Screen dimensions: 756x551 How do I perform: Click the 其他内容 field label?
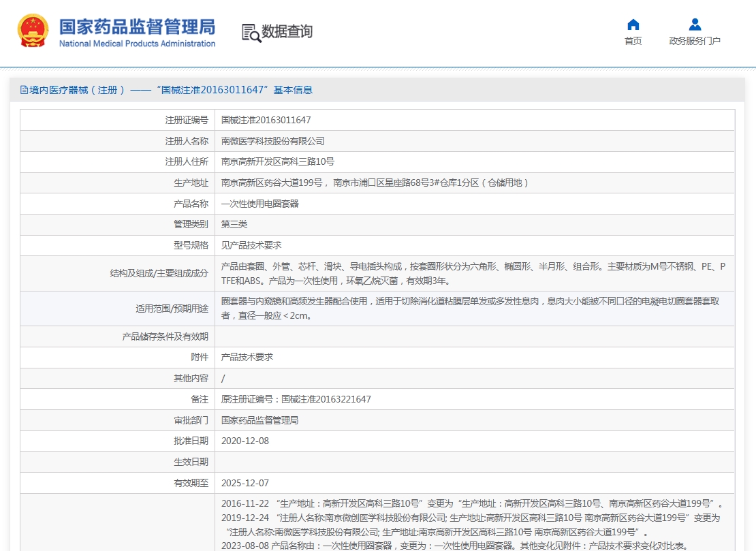(x=191, y=379)
